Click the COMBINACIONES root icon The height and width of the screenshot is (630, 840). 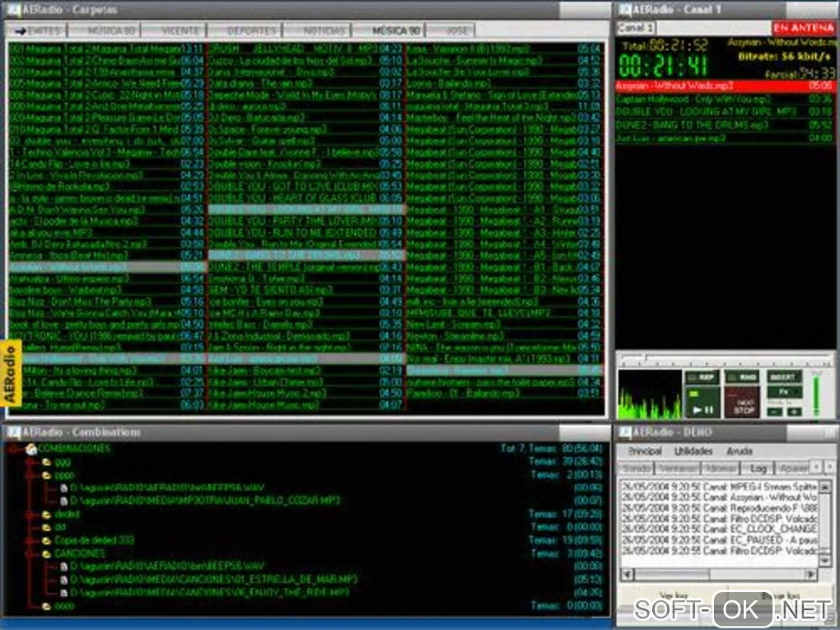point(31,449)
